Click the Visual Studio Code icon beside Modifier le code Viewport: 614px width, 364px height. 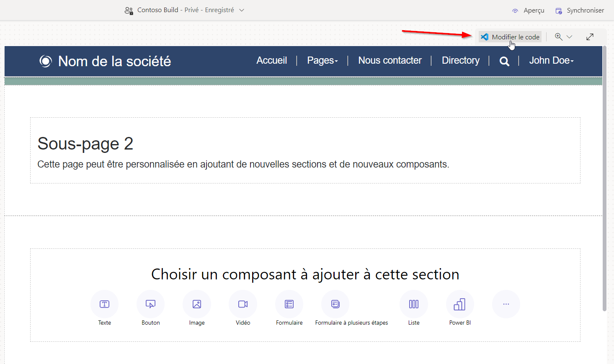tap(485, 37)
